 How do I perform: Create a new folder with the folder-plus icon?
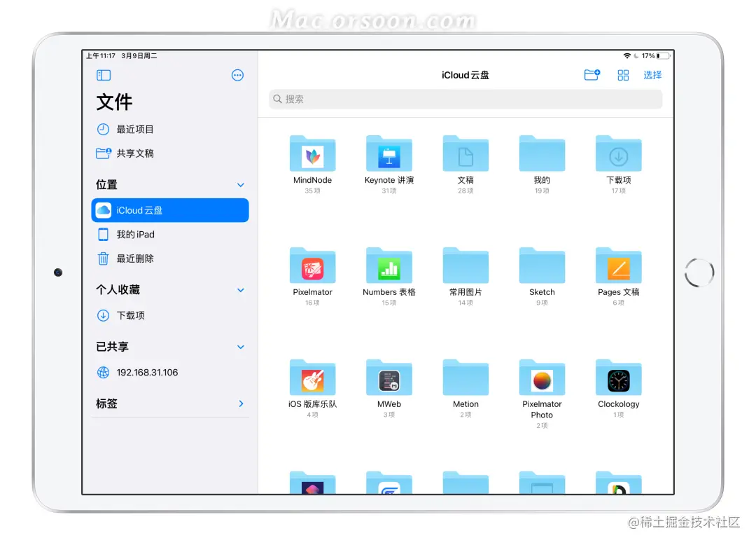click(592, 75)
